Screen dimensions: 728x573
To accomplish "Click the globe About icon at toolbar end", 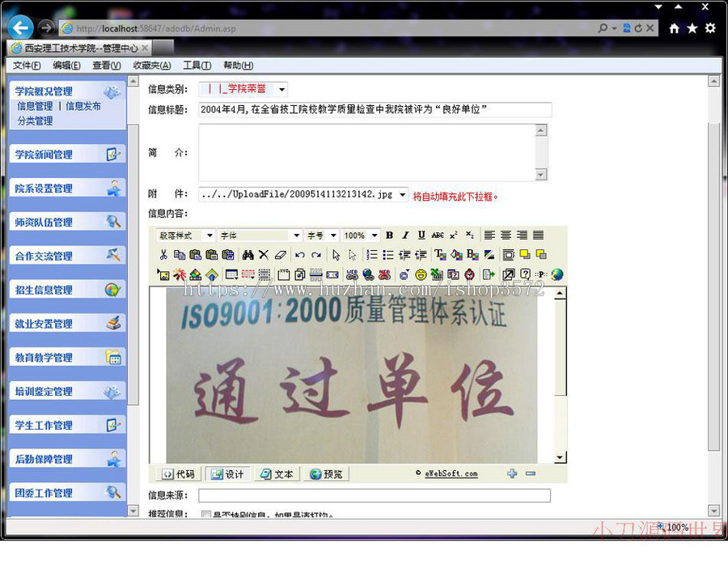I will coord(557,274).
